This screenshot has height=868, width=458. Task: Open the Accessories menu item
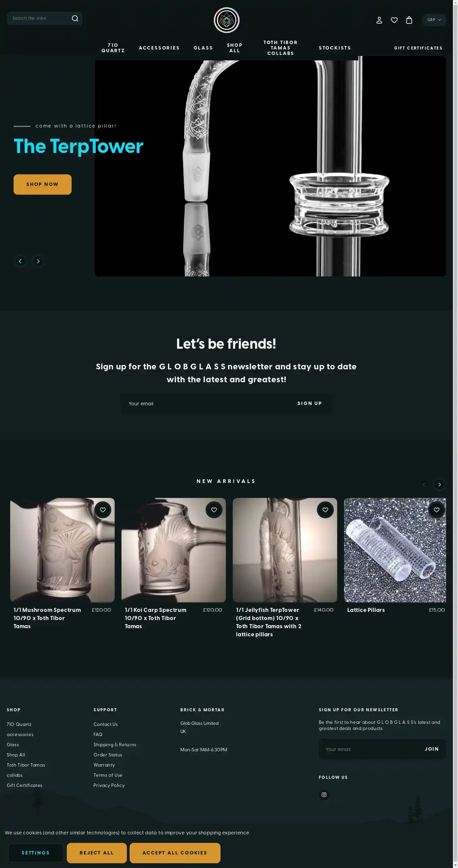159,48
